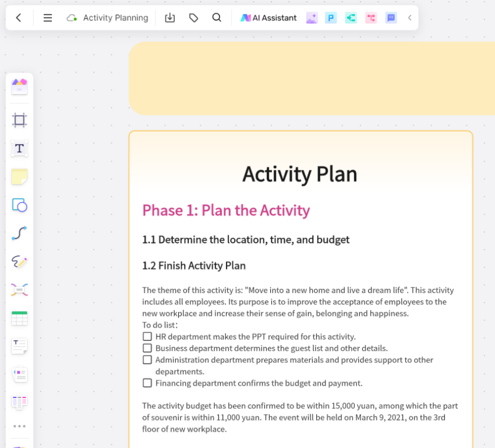The height and width of the screenshot is (448, 495).
Task: Select the table tool
Action: [20, 318]
